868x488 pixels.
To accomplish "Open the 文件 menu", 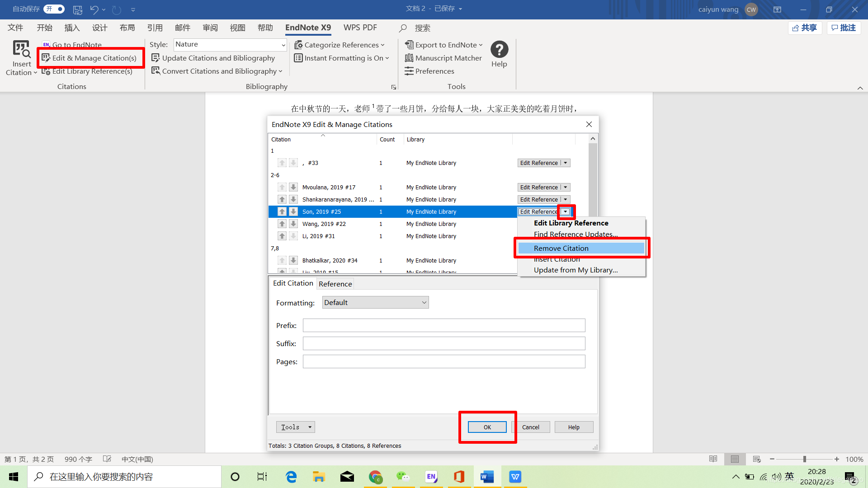I will [x=15, y=28].
